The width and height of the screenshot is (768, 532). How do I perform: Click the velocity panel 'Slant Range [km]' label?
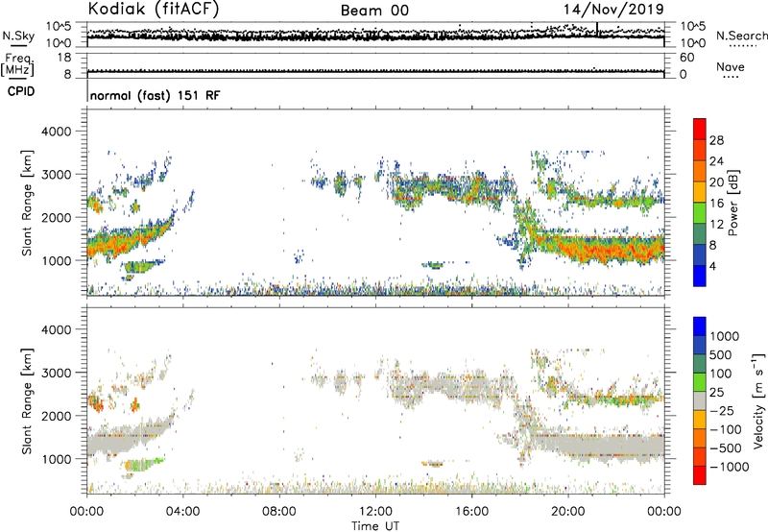click(x=27, y=401)
